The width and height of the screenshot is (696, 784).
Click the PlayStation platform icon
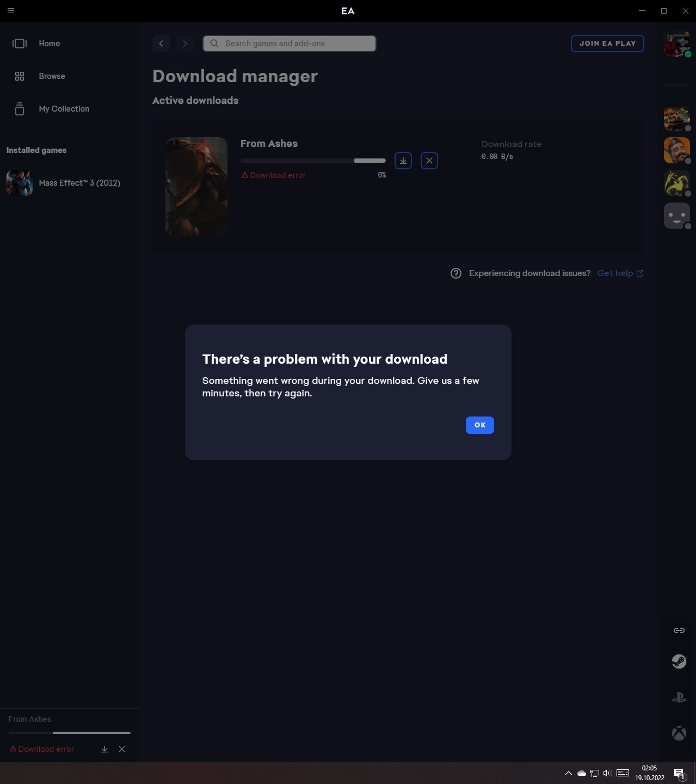[679, 697]
